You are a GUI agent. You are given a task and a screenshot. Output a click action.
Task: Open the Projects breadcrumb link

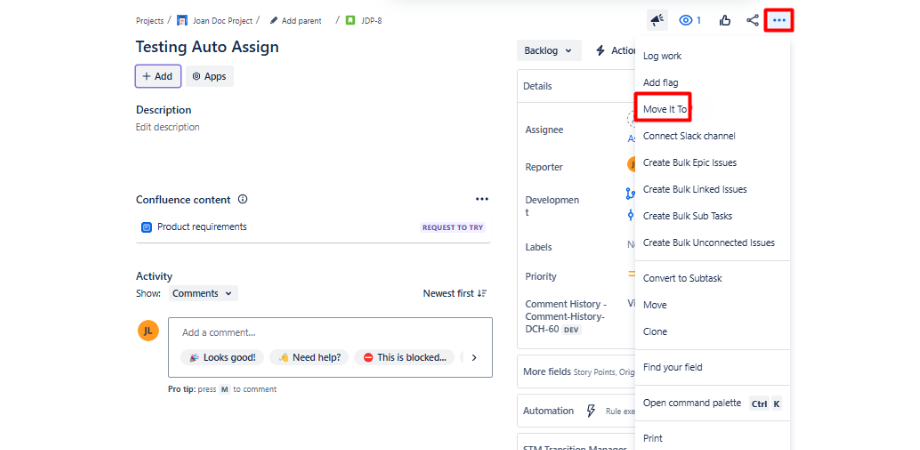click(150, 21)
